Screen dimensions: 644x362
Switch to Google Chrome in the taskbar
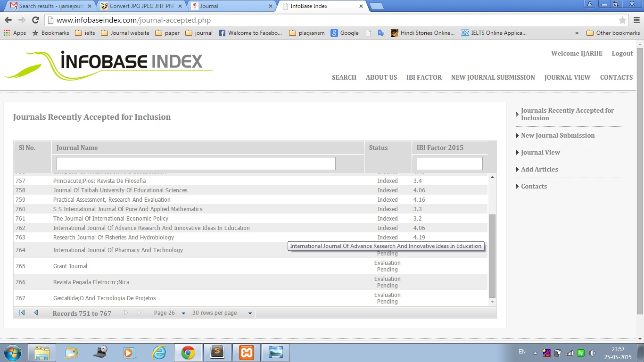click(x=188, y=353)
